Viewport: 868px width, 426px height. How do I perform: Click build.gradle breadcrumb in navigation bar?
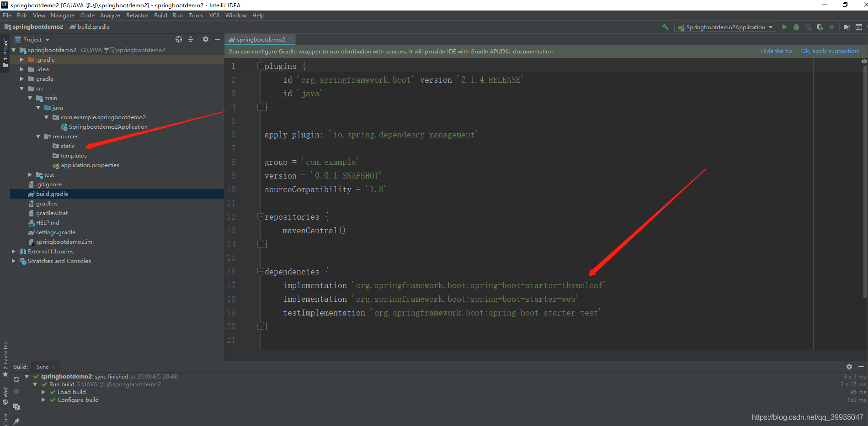pos(90,27)
